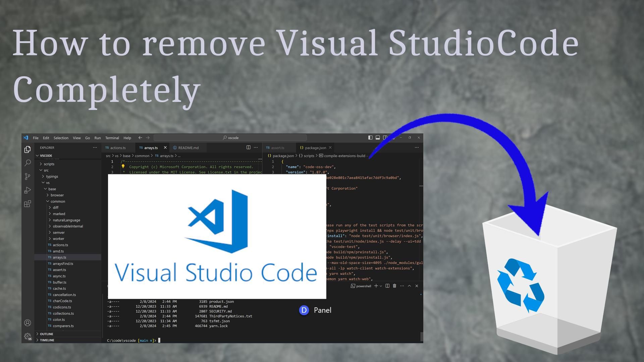The image size is (644, 362).
Task: Kill the powershell terminal with trash icon
Action: (394, 286)
